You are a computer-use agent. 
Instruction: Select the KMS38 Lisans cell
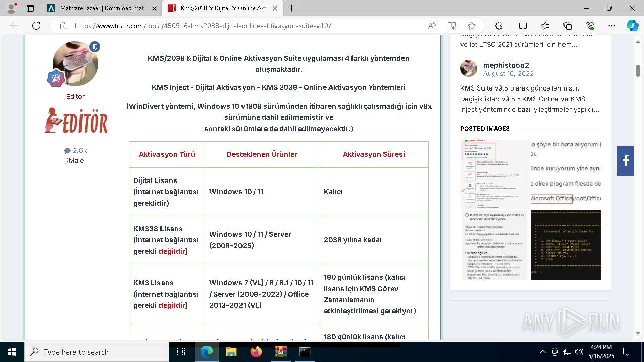[167, 240]
